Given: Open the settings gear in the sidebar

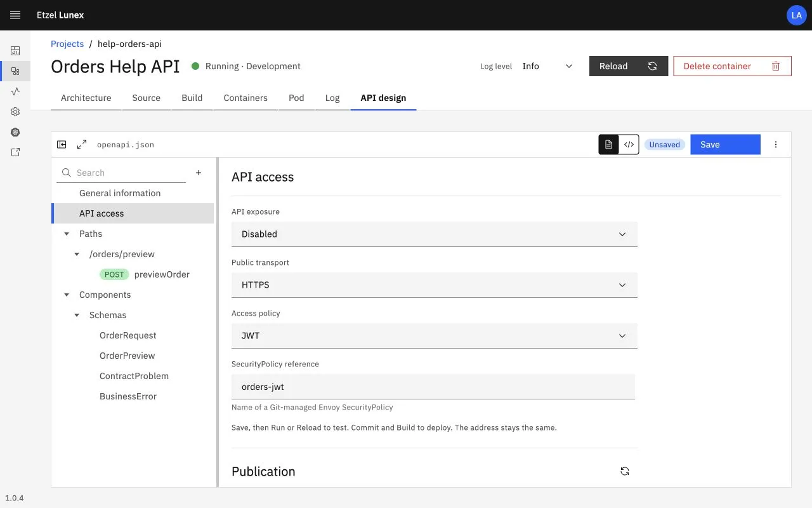Looking at the screenshot, I should click(x=15, y=112).
